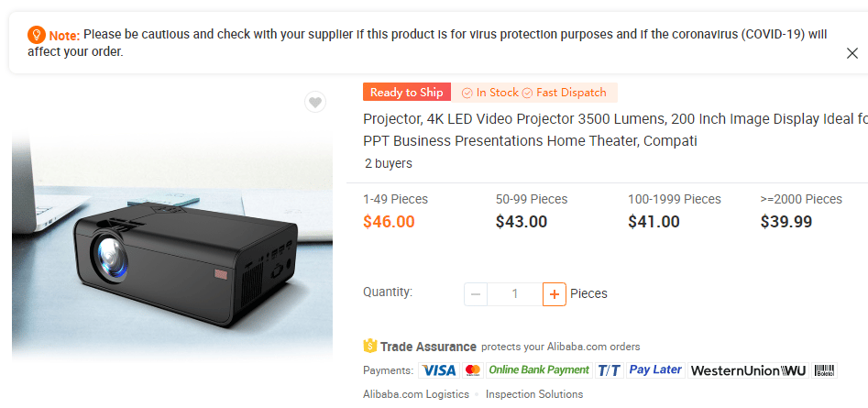Increase quantity with plus button
The width and height of the screenshot is (868, 408).
coord(555,294)
